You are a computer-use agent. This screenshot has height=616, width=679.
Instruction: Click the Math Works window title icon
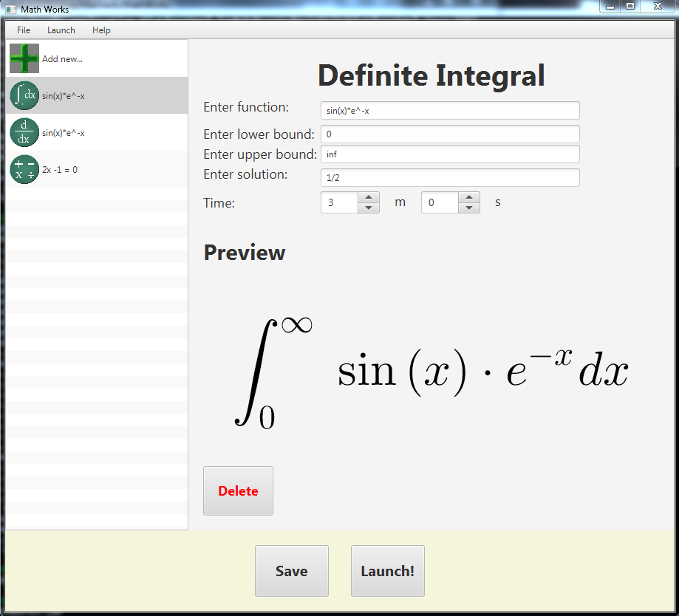11,9
